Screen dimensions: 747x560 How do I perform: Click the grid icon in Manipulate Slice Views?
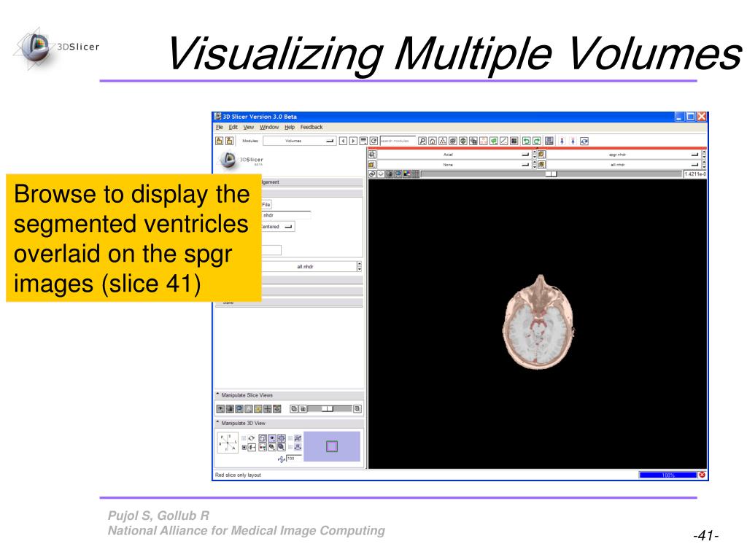[268, 409]
